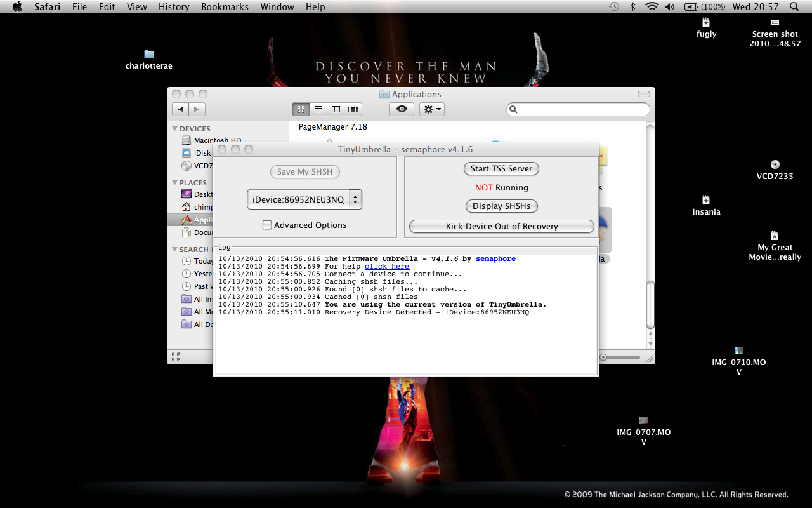Image resolution: width=812 pixels, height=508 pixels.
Task: Click the Recovery Device Detected log line
Action: point(374,312)
